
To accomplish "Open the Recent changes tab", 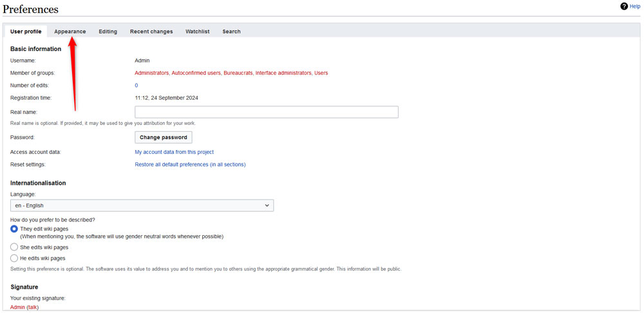I will [151, 32].
